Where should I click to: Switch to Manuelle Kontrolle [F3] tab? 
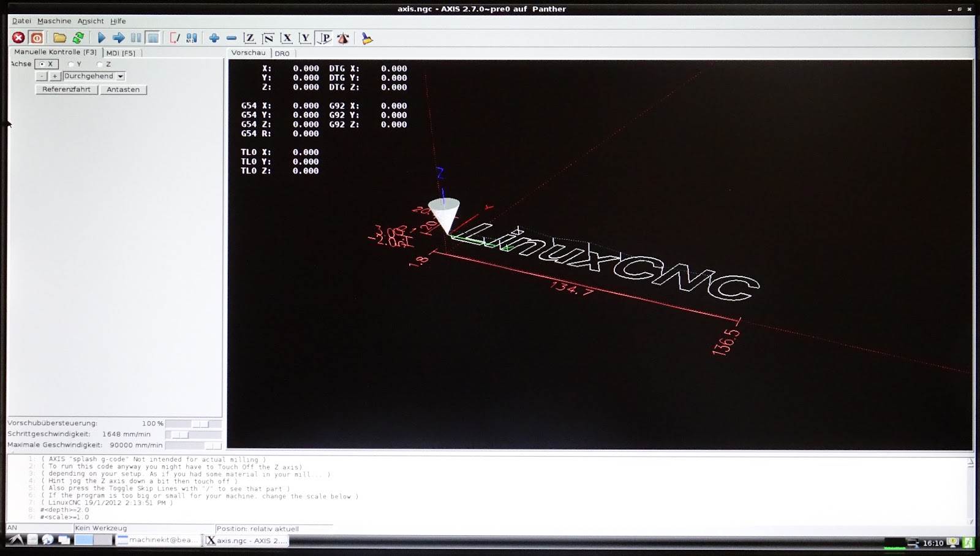pos(55,52)
